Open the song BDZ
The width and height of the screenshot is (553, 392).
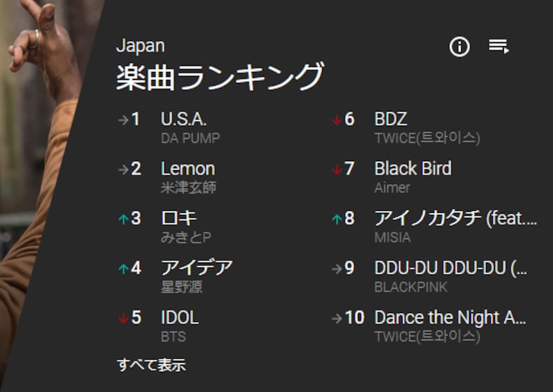pos(391,119)
